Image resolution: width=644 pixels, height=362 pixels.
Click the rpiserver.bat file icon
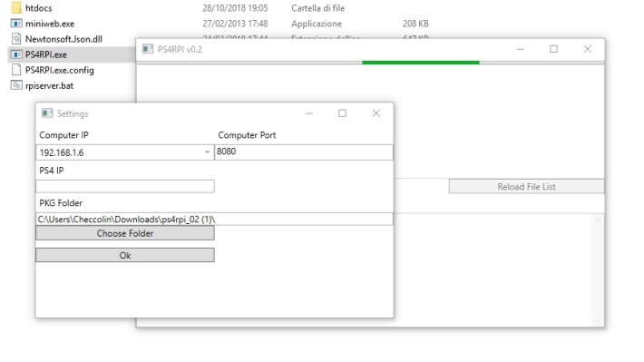coord(16,85)
